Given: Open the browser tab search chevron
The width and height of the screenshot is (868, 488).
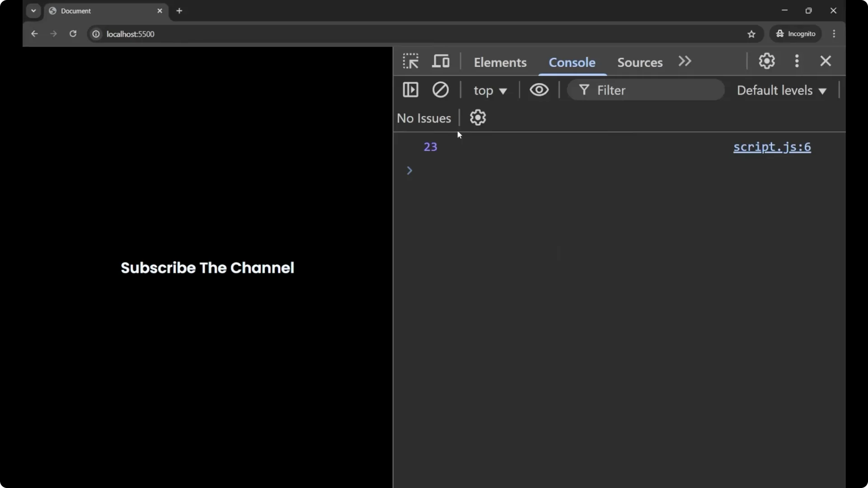Looking at the screenshot, I should [33, 10].
